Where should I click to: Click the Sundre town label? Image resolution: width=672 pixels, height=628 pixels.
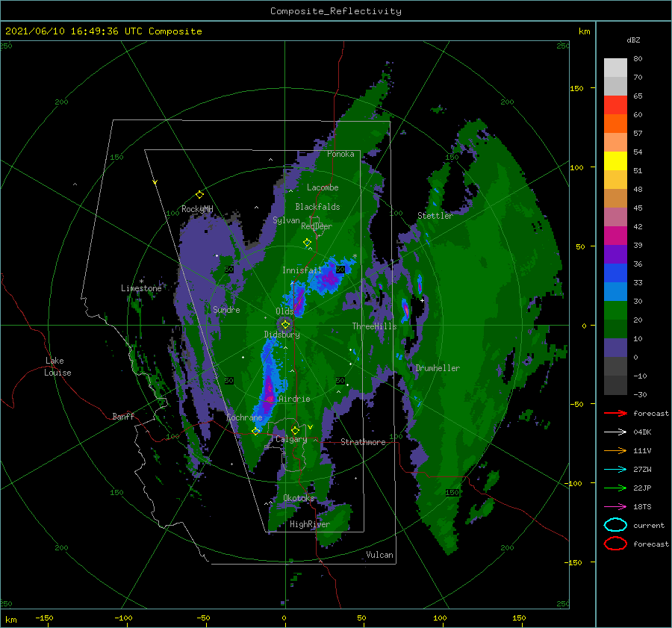226,309
